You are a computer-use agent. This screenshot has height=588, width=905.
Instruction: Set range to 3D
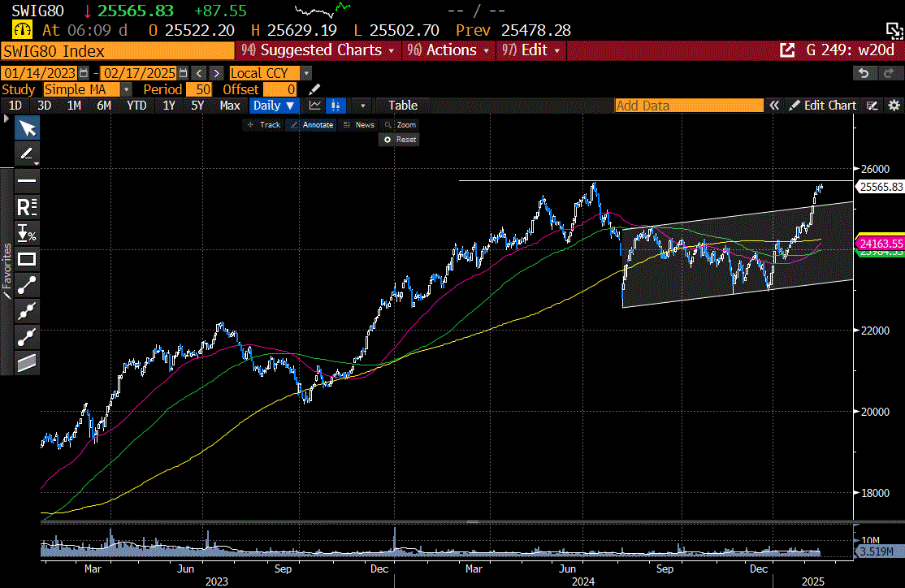tap(44, 106)
